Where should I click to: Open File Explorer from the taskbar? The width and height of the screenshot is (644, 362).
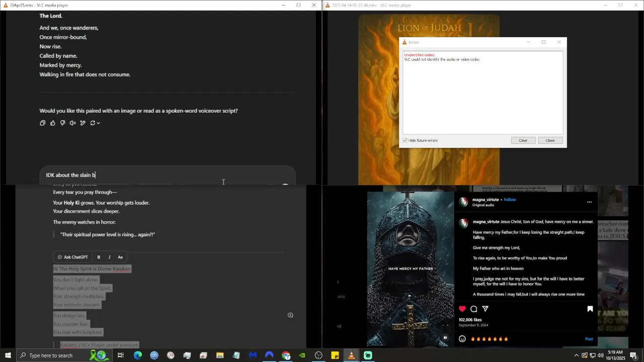click(x=220, y=355)
